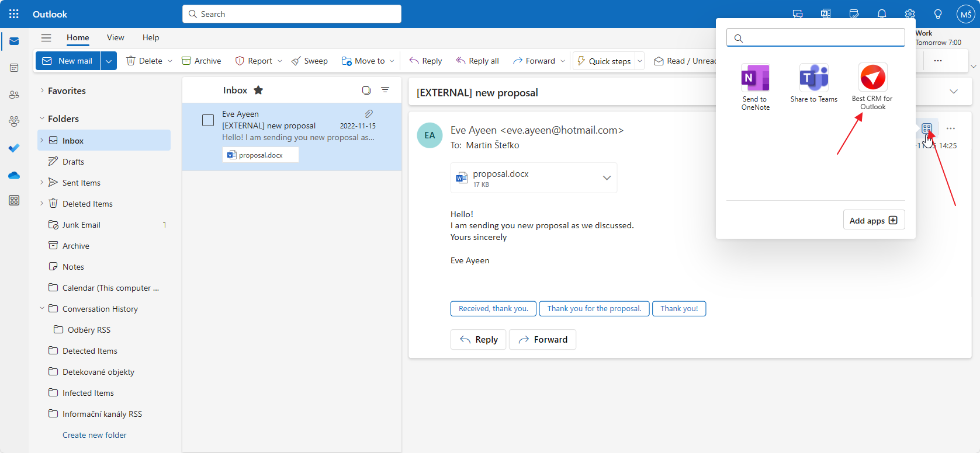Open ribbon overflow ellipsis
This screenshot has height=453, width=980.
click(x=938, y=61)
